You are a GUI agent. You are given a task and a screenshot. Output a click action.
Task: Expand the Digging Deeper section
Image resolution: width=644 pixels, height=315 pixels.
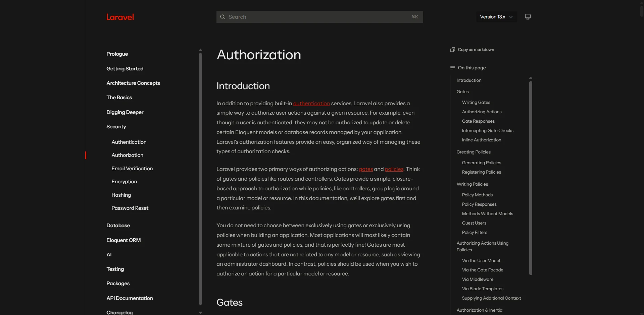(125, 112)
